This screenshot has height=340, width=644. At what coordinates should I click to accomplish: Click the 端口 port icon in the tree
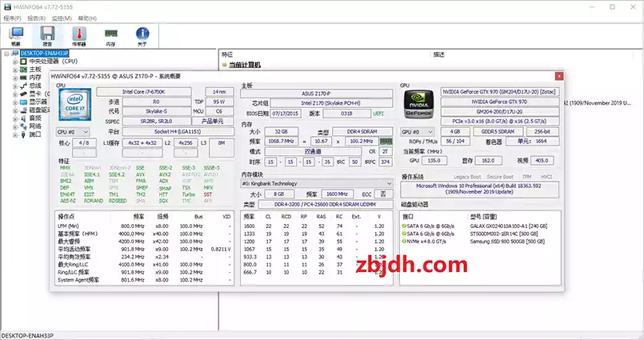pyautogui.click(x=23, y=134)
